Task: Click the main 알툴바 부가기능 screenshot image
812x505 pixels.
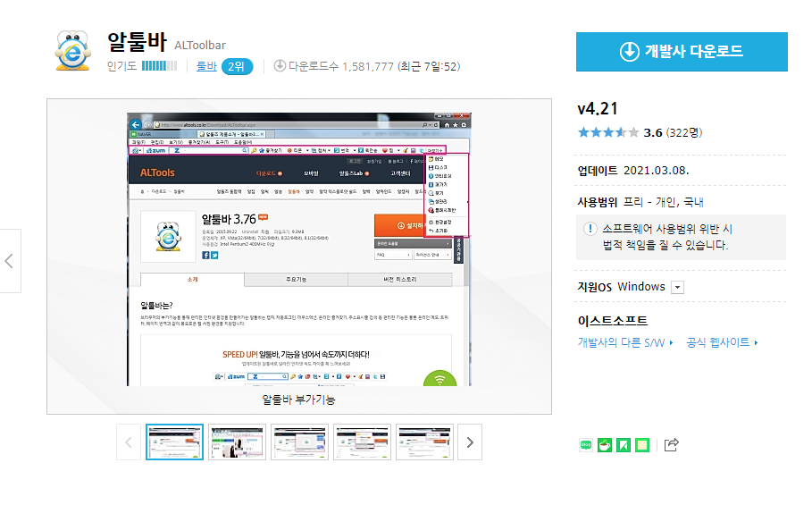Action: pos(298,249)
